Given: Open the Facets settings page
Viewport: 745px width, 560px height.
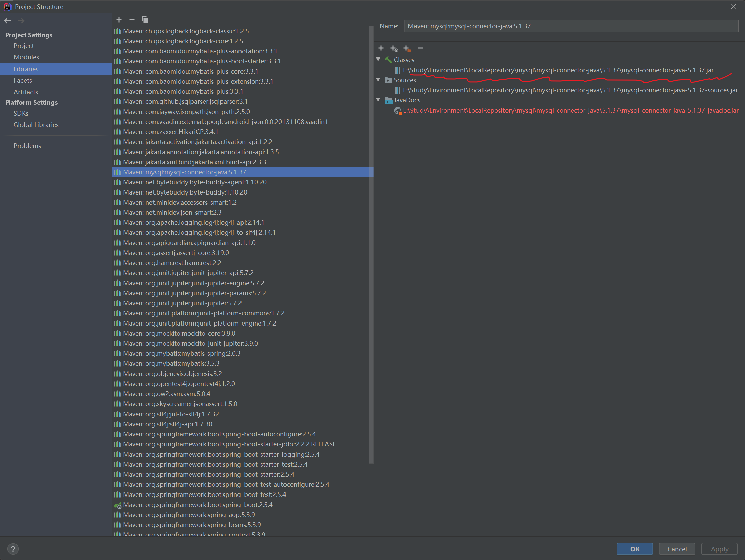Looking at the screenshot, I should [23, 80].
